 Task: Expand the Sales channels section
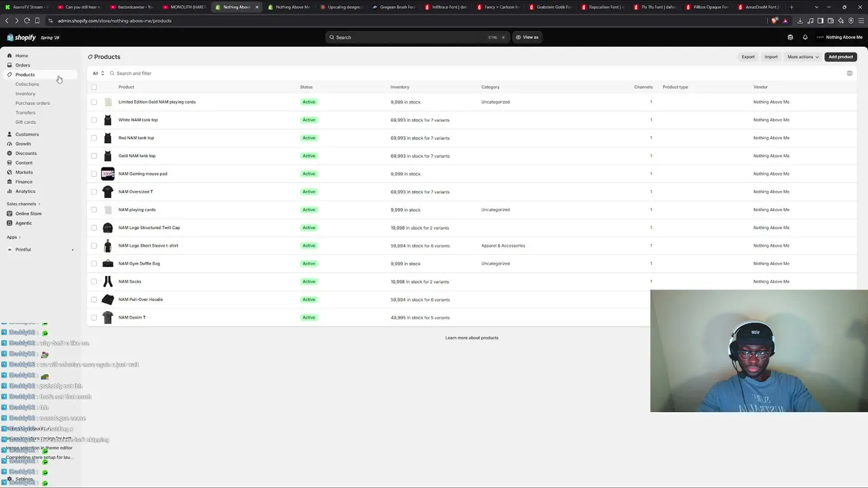pyautogui.click(x=23, y=204)
